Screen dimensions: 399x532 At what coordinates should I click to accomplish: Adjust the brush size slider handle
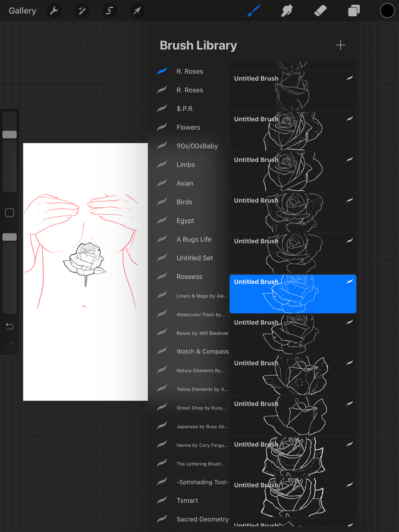(10, 135)
